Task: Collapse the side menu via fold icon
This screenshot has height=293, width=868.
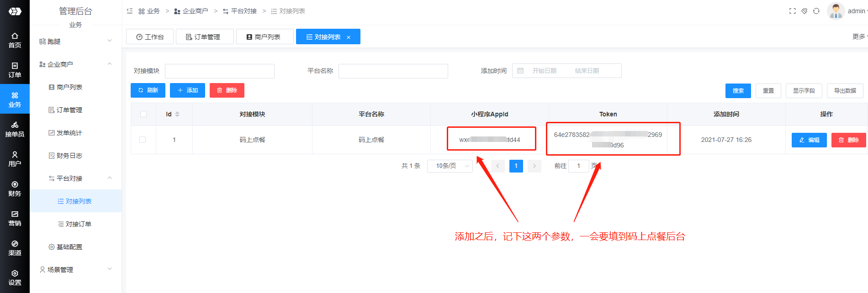Action: click(x=130, y=11)
